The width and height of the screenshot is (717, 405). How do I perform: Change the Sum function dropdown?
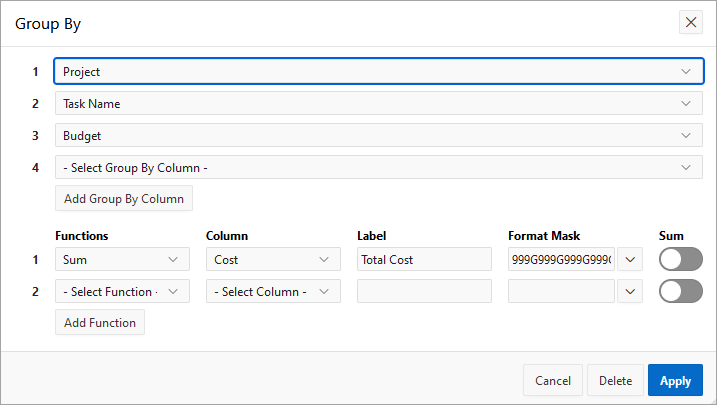tap(121, 260)
